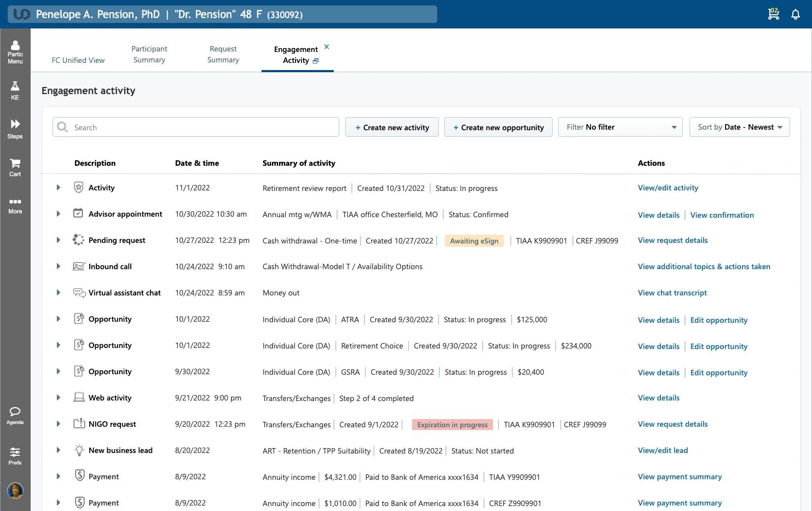Open the Steps sidebar icon

pos(15,129)
